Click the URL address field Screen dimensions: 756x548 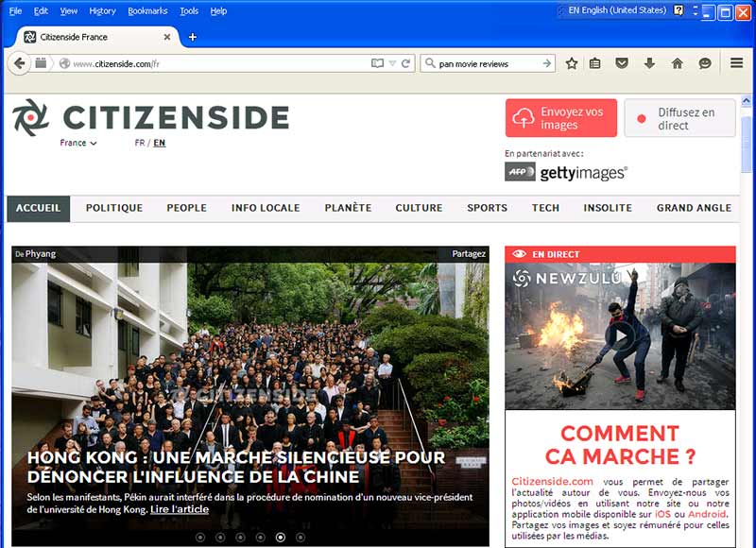219,63
